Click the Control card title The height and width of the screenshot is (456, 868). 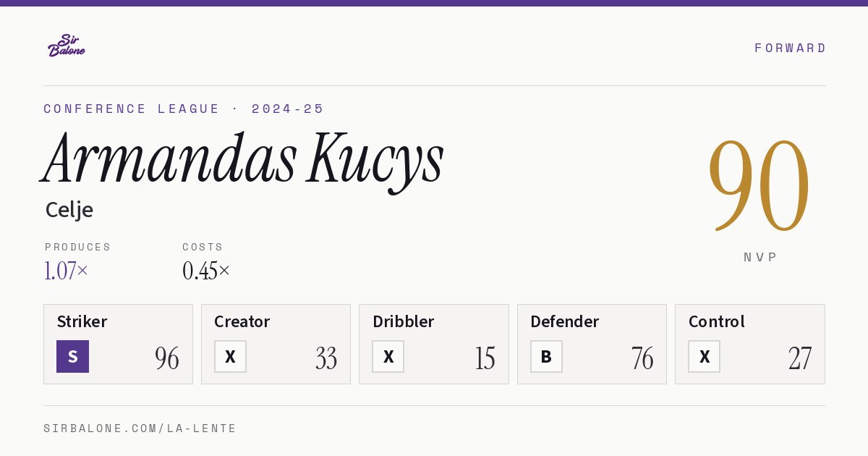[x=717, y=321]
